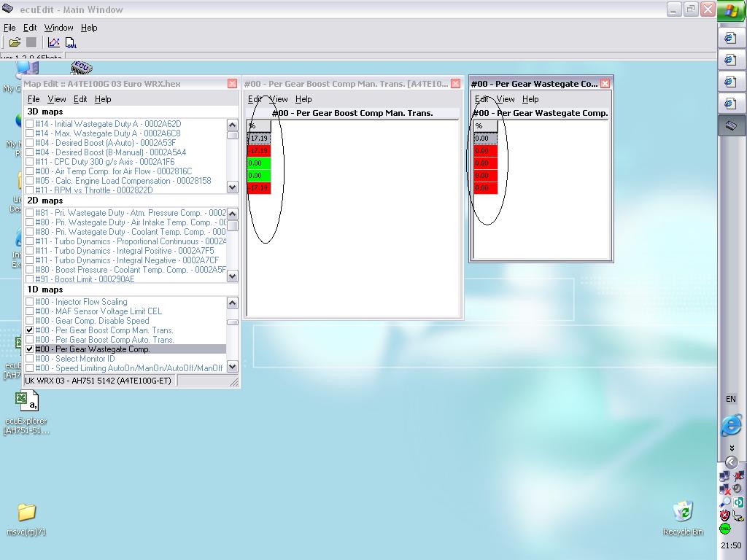Check #14 Max. Wastegate Duty A

click(x=29, y=133)
